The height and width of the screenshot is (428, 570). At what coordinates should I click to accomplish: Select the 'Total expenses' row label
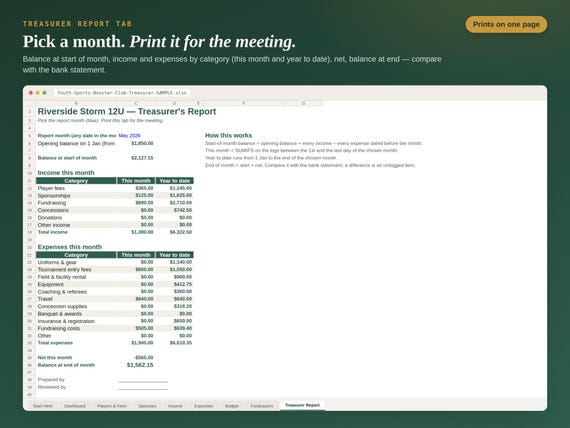(x=55, y=343)
